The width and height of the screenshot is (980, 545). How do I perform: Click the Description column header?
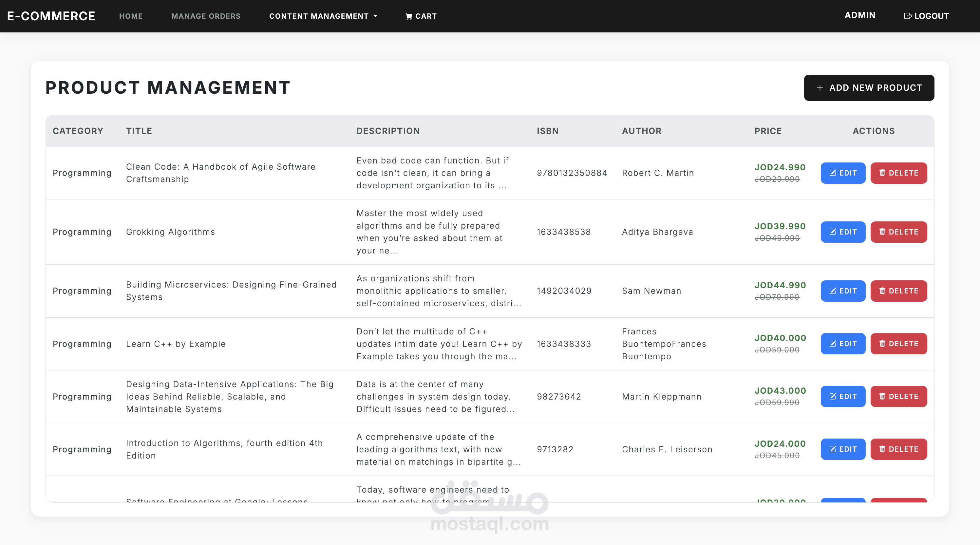click(x=388, y=131)
